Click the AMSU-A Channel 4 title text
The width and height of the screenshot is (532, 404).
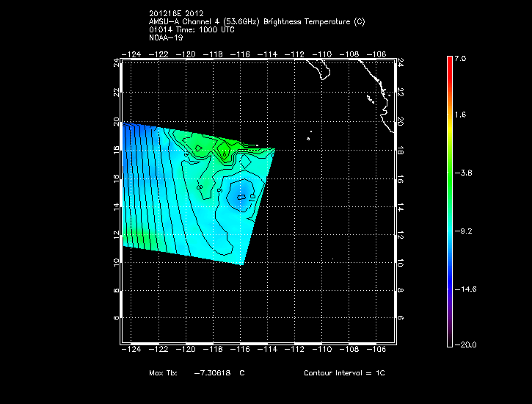pos(220,22)
